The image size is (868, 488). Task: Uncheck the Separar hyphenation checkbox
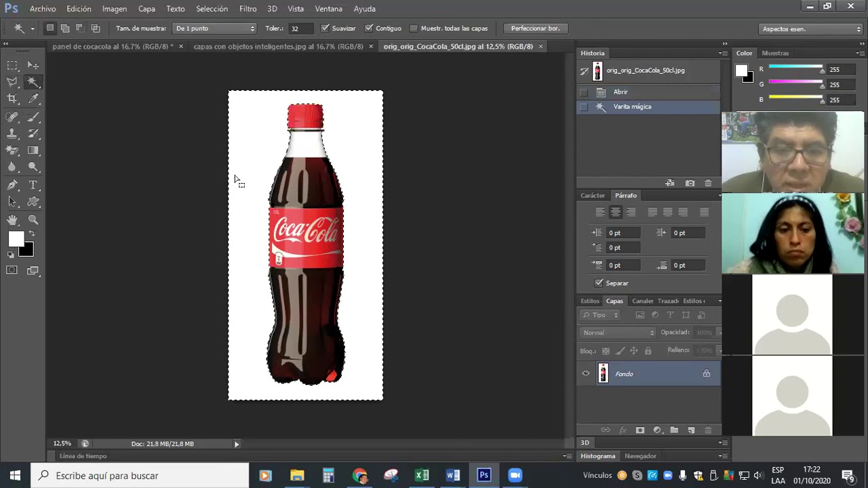click(599, 283)
